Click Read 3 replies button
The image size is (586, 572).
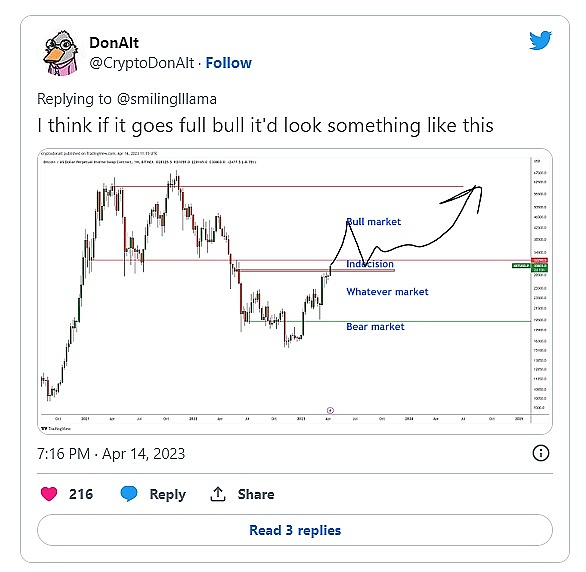295,530
